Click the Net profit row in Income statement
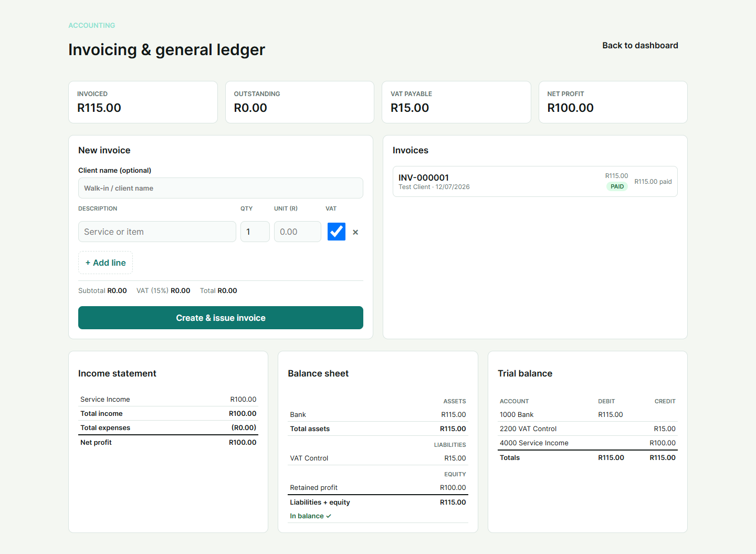This screenshot has width=756, height=554. tap(168, 443)
